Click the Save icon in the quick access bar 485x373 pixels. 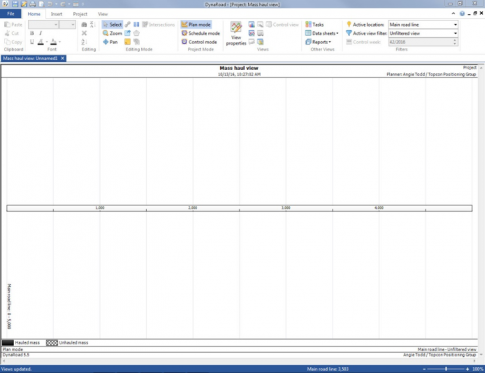tap(15, 4)
